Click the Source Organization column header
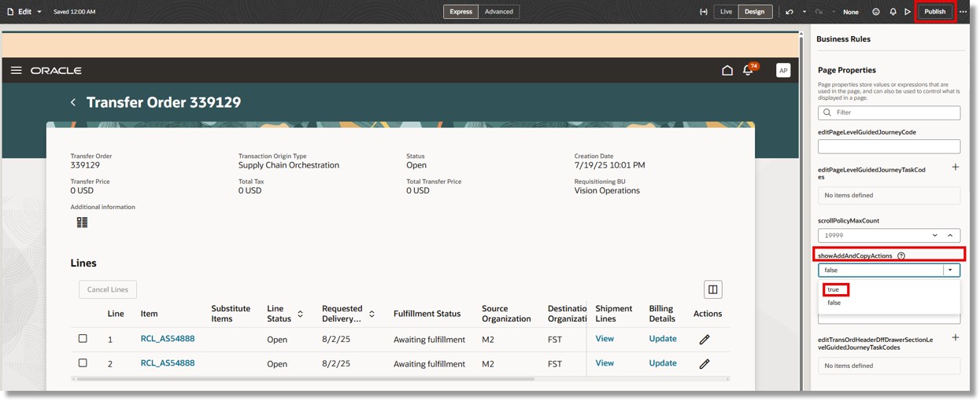This screenshot has height=401, width=980. point(506,314)
